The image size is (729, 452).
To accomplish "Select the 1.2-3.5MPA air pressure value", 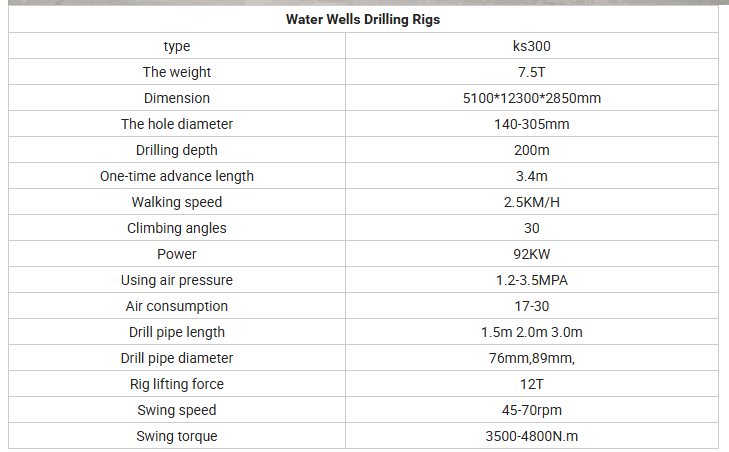I will point(531,280).
